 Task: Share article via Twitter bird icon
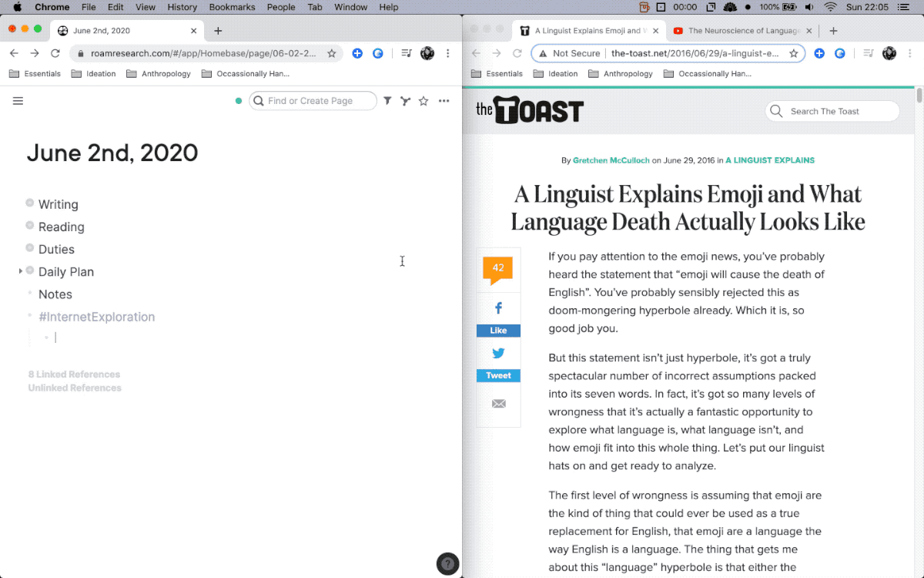[498, 353]
